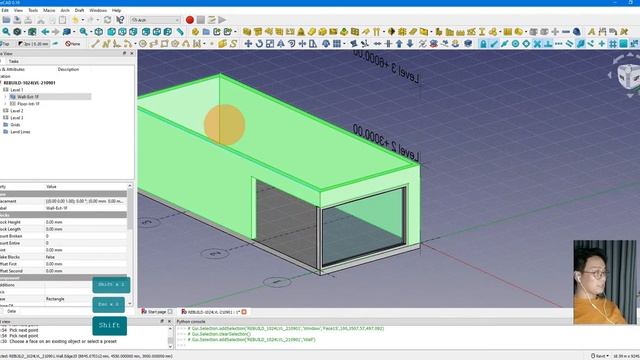This screenshot has width=640, height=360.
Task: Click the Draft upgrade up-arrow icon
Action: click(399, 43)
